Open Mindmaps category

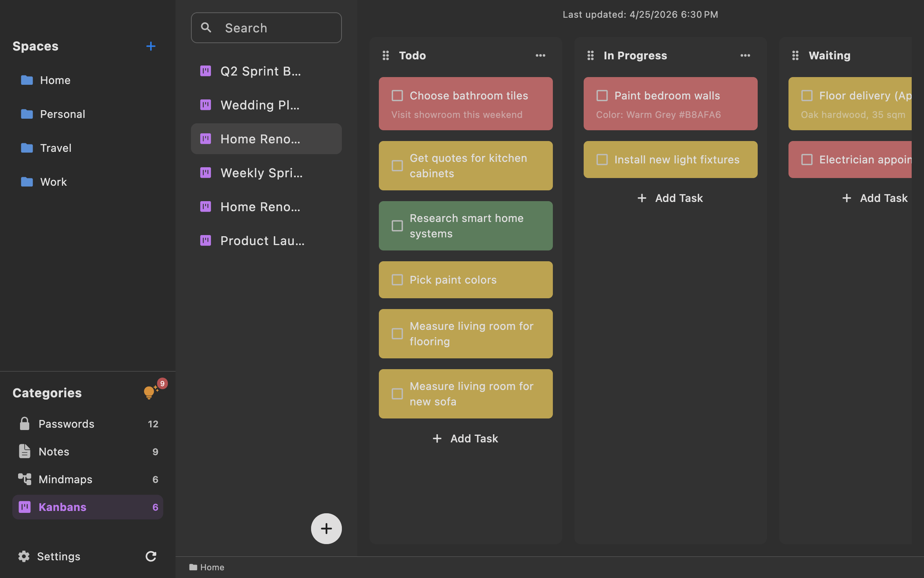pos(88,479)
